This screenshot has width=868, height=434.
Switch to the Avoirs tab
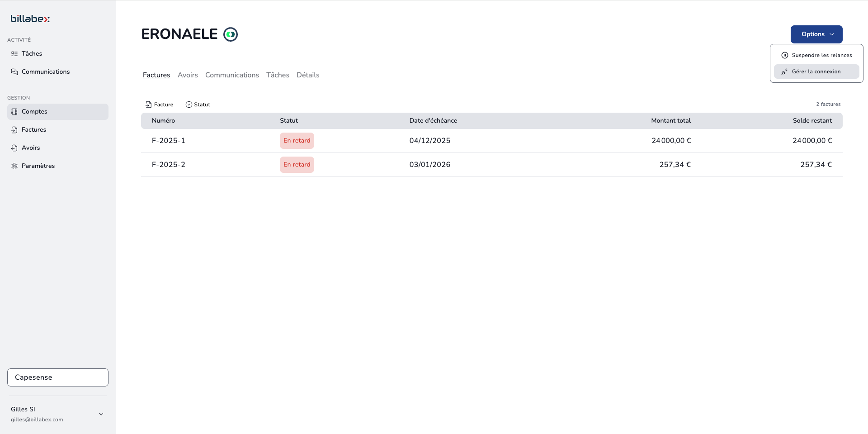click(x=188, y=75)
